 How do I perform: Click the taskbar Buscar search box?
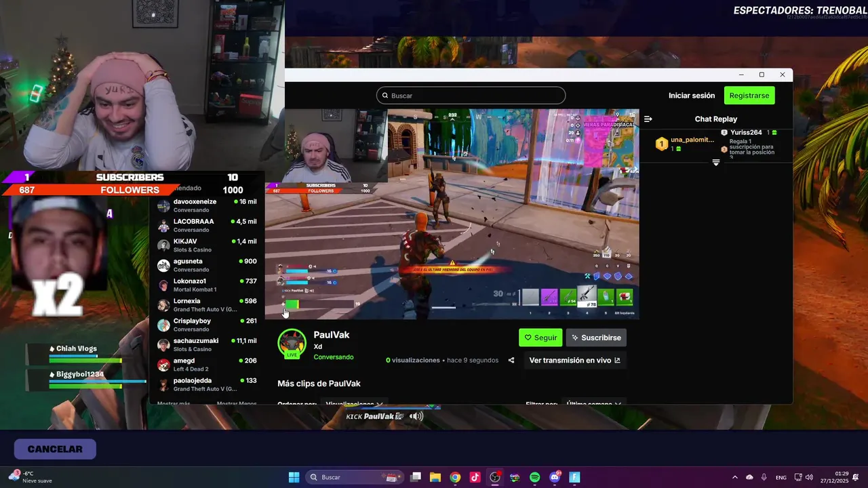click(355, 477)
